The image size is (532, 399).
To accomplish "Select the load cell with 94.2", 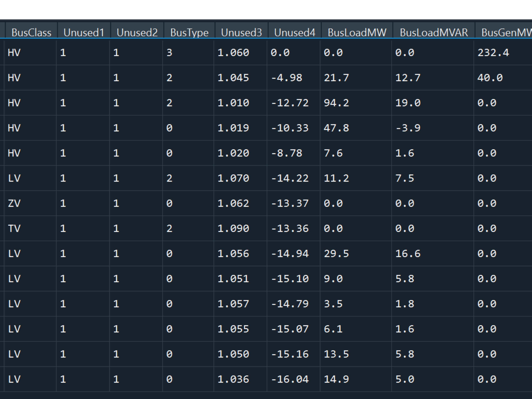I will tap(336, 103).
